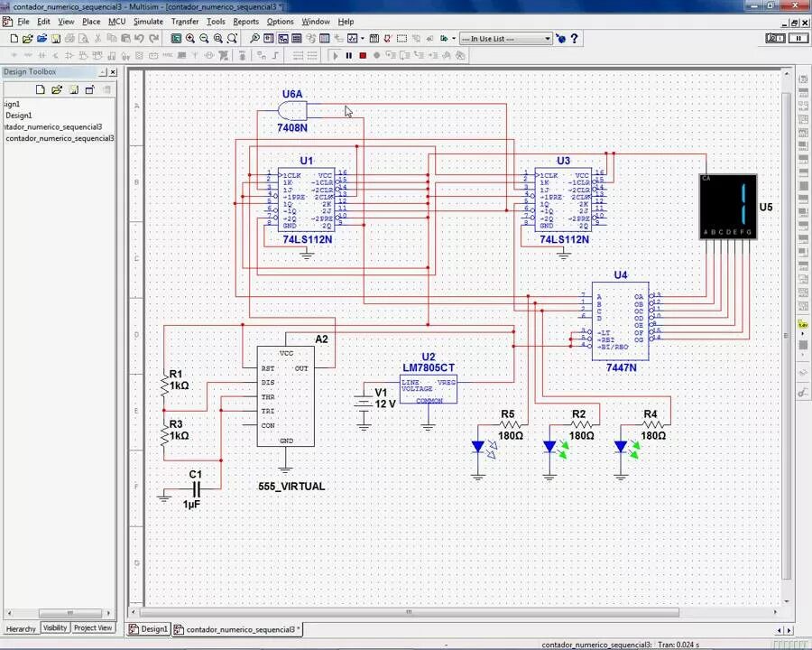Expand the forward annotate dropdown arrow
Viewport: 812px width, 650px height.
(x=454, y=38)
